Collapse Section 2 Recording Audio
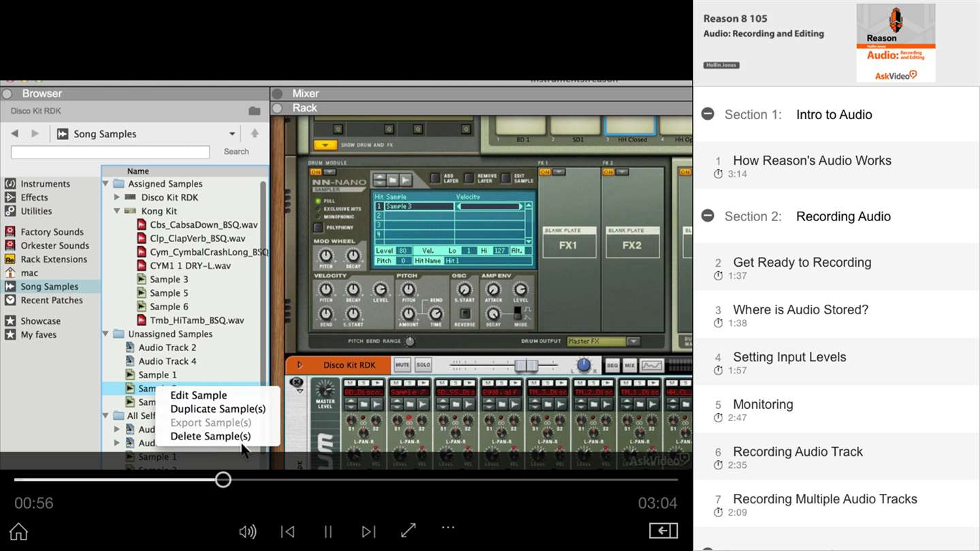Image resolution: width=980 pixels, height=551 pixels. coord(708,216)
